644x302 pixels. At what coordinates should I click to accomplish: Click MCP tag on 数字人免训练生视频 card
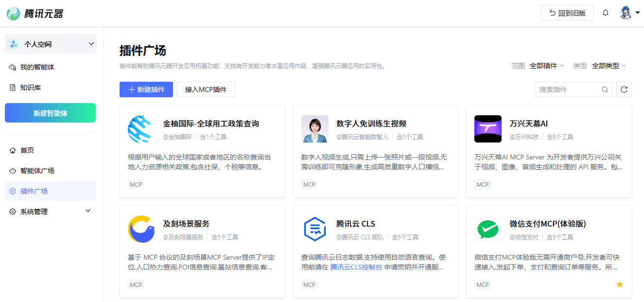coord(309,184)
